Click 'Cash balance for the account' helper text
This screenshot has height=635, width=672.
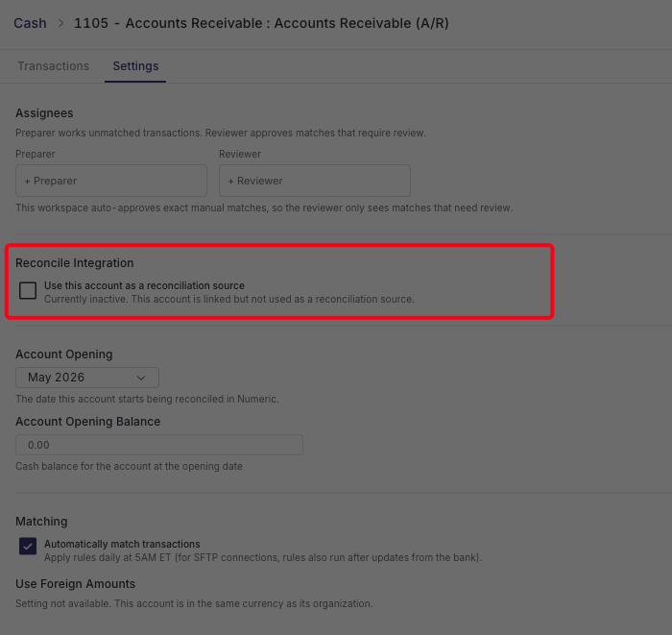[x=129, y=467]
